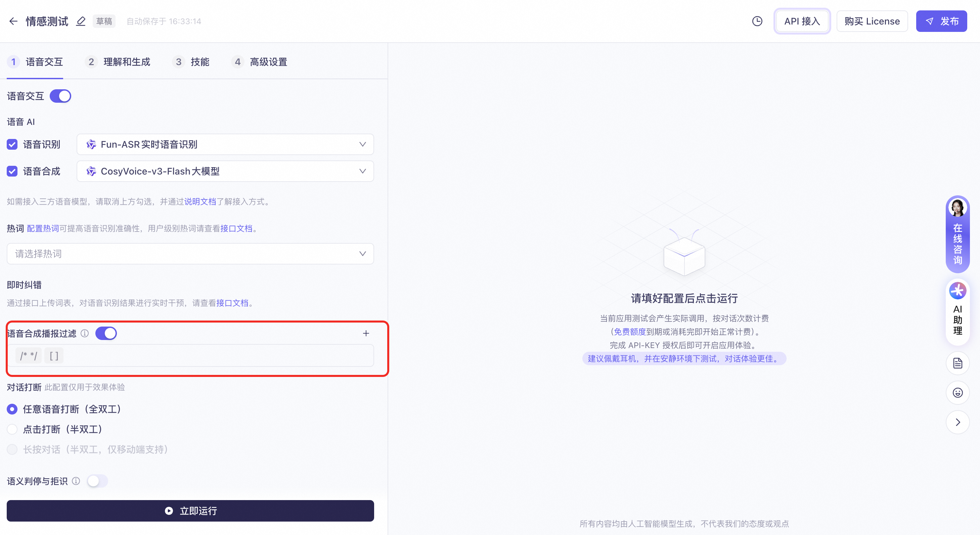Screen dimensions: 980x535
Task: Click the back arrow icon
Action: (x=13, y=21)
